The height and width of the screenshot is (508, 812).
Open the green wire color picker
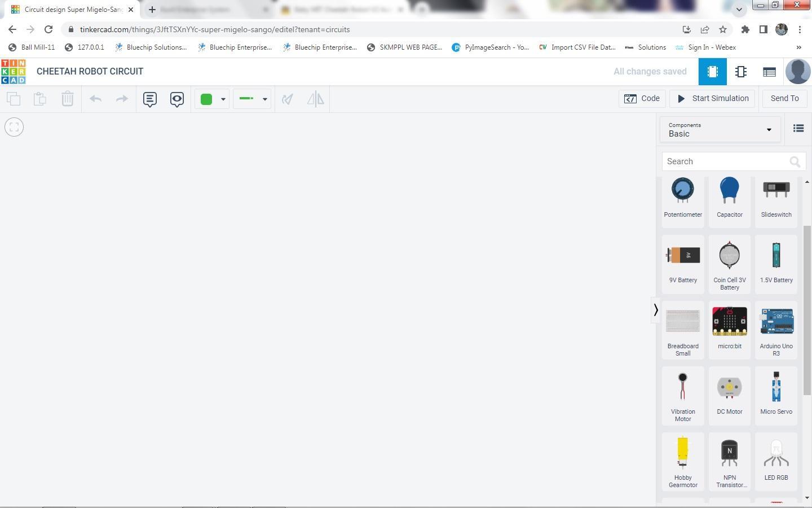click(212, 99)
